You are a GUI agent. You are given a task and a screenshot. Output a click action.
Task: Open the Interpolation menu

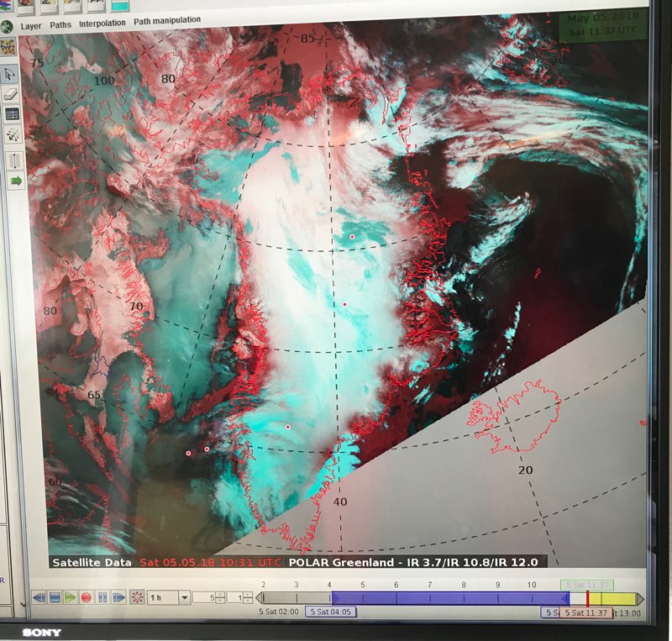click(x=102, y=24)
